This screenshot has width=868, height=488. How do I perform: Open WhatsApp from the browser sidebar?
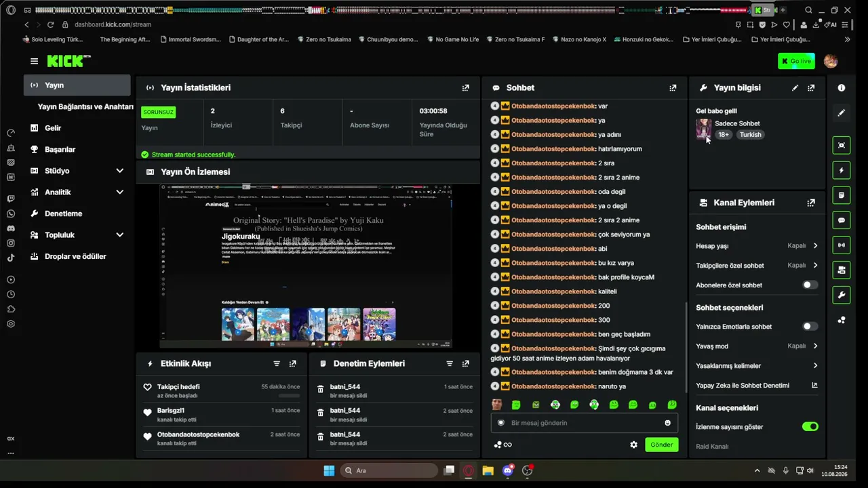(x=11, y=213)
